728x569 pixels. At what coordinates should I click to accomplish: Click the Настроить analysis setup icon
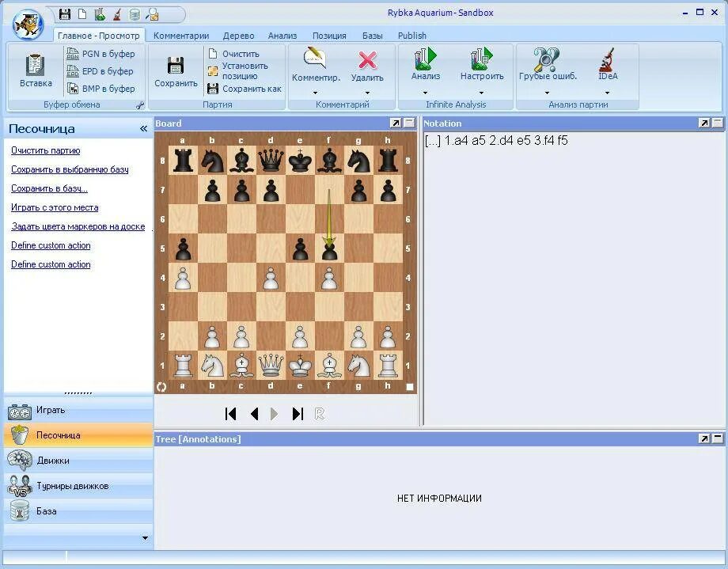pyautogui.click(x=481, y=59)
